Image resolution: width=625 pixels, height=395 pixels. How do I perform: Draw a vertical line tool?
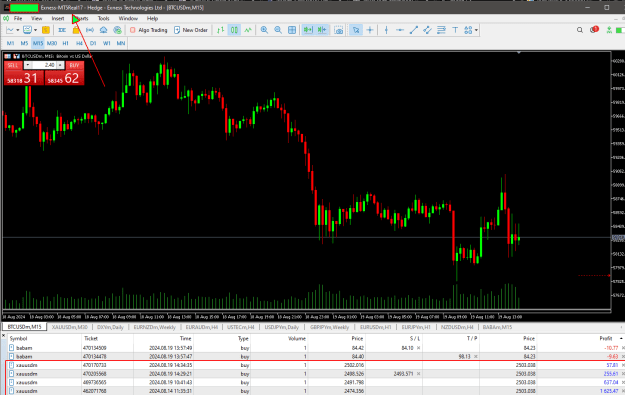(386, 30)
